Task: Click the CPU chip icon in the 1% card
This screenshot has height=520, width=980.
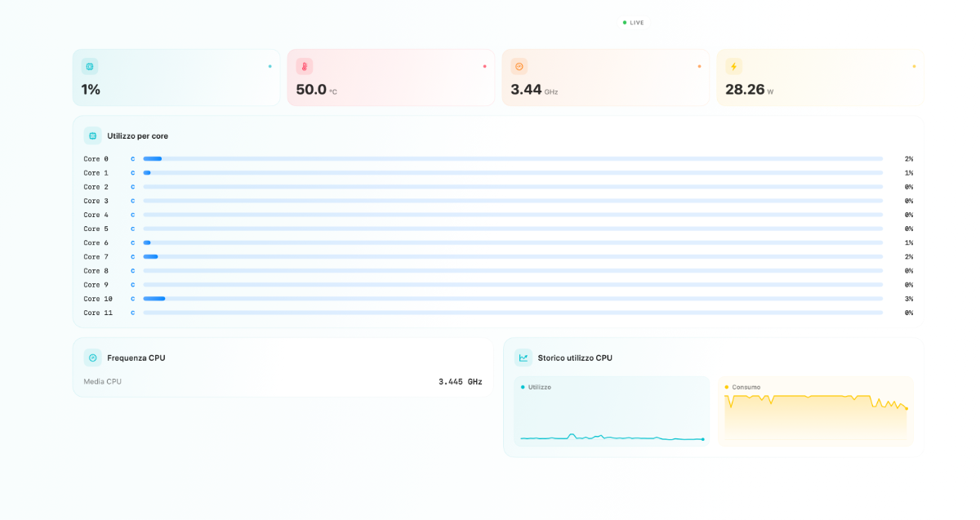Action: tap(90, 66)
